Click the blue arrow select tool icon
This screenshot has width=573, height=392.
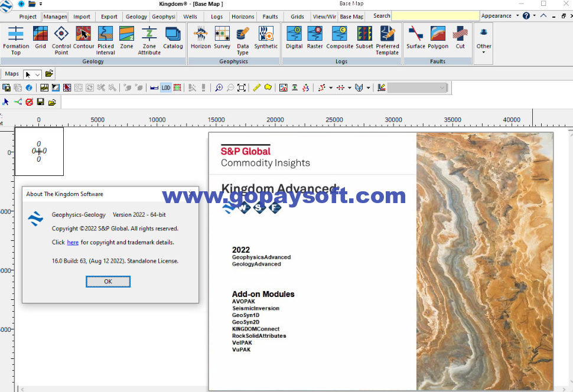coord(5,102)
